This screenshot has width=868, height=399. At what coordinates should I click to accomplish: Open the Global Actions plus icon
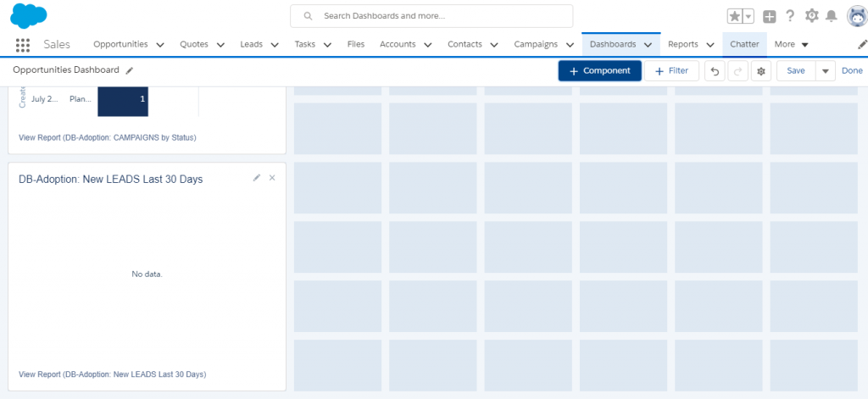point(770,17)
